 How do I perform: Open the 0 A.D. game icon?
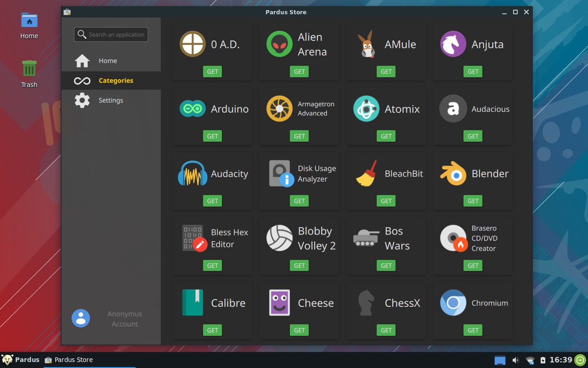(192, 44)
